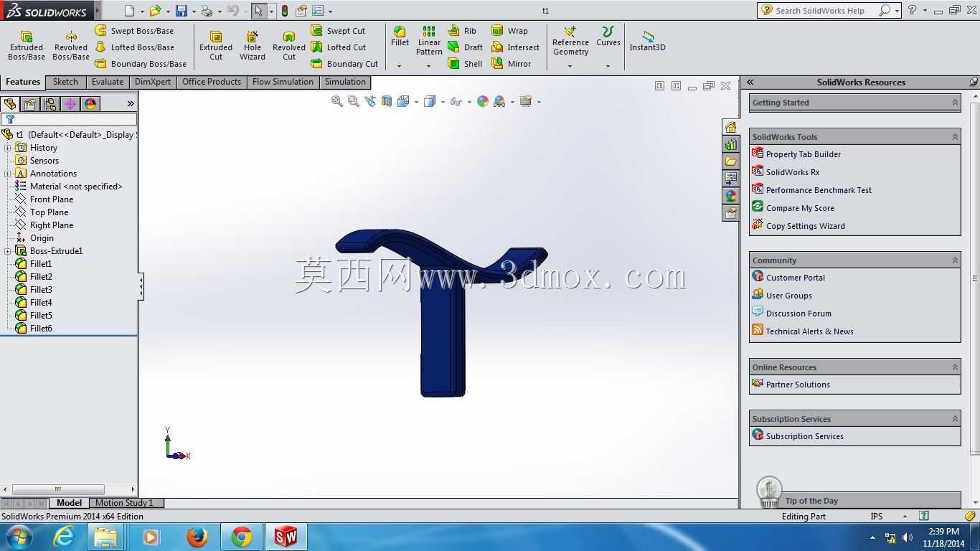Open the Copy Settings Wizard
This screenshot has width=980, height=551.
coord(806,226)
